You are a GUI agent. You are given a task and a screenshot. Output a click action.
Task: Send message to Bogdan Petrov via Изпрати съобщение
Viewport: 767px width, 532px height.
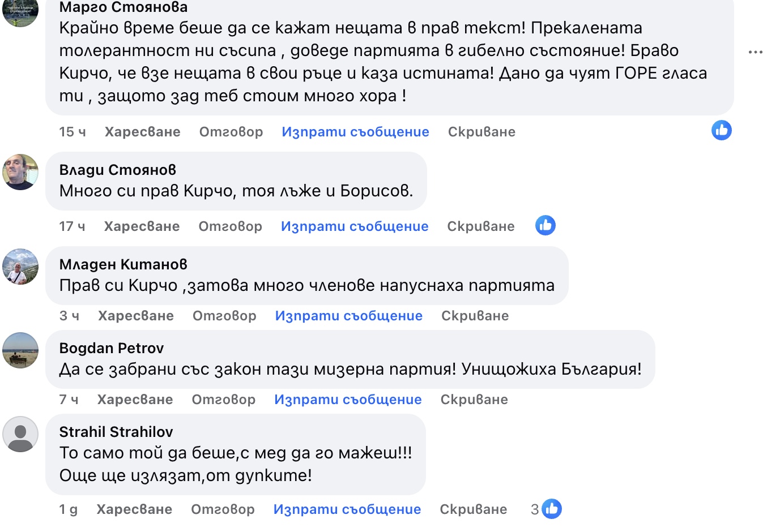coord(348,400)
